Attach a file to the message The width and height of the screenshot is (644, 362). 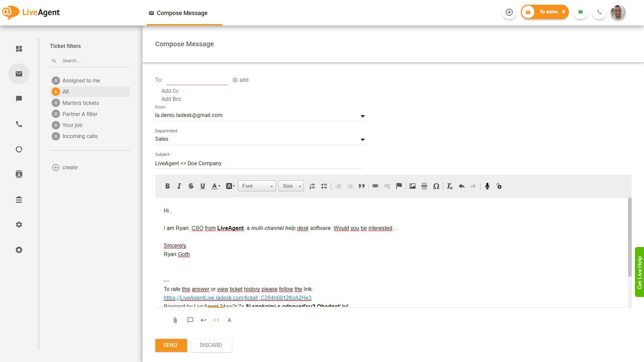tap(175, 320)
